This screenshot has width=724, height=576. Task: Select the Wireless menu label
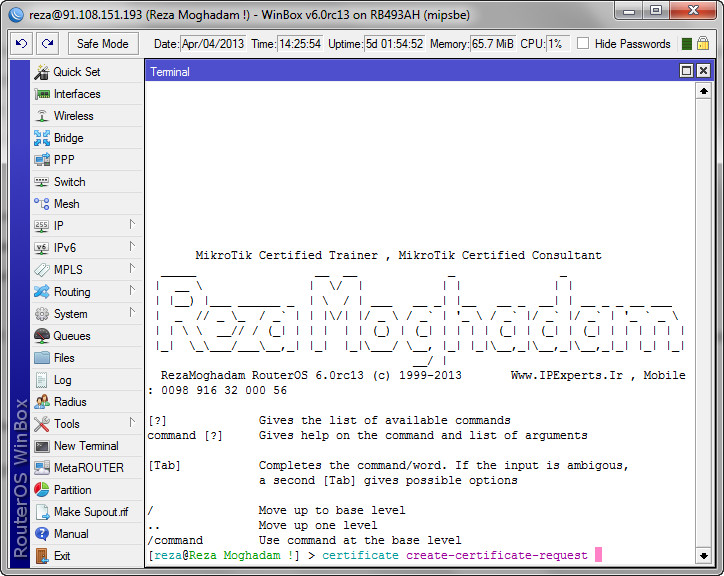tap(73, 116)
